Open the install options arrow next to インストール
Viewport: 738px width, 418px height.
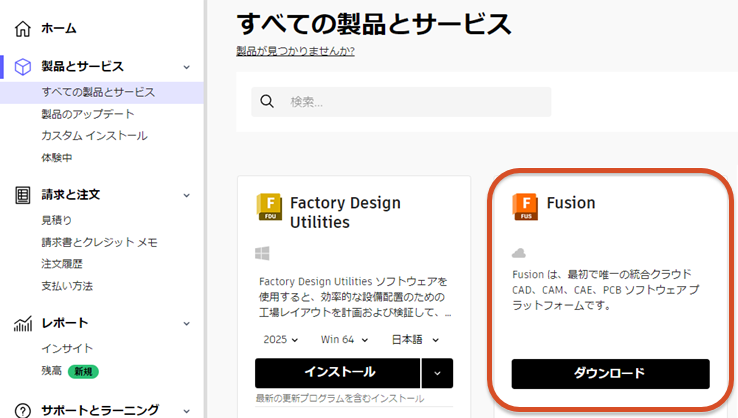tap(437, 373)
